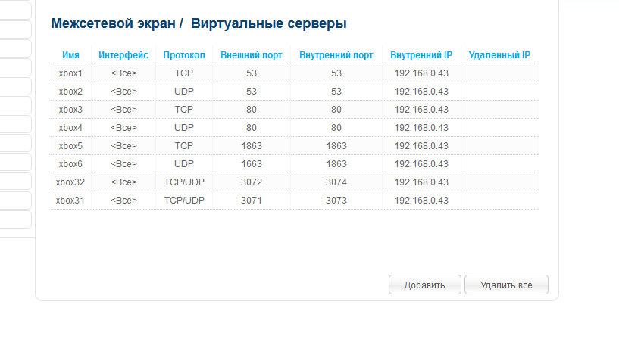Viewport: 619px width, 364px height.
Task: Open the xbox1 virtual server row
Action: click(x=295, y=73)
